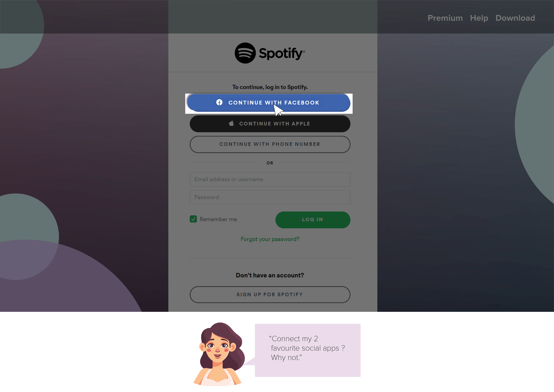Viewport: 554px width, 392px height.
Task: Open the Help menu item
Action: (x=479, y=18)
